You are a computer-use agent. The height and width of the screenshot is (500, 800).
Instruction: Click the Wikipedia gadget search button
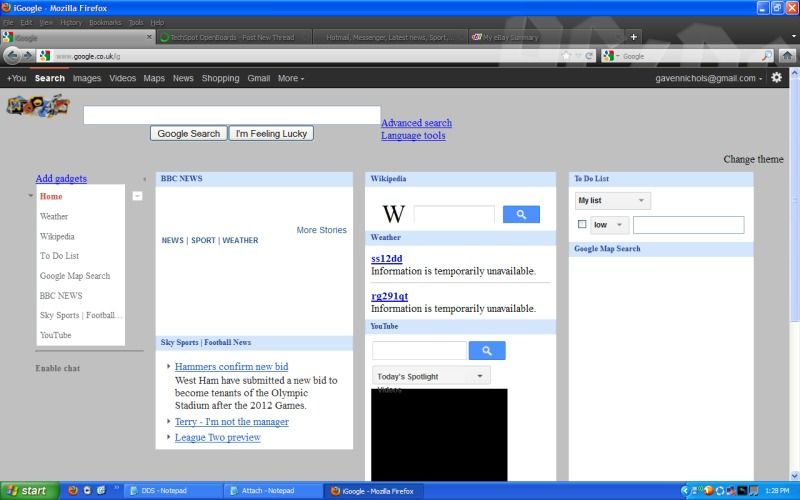pos(521,214)
